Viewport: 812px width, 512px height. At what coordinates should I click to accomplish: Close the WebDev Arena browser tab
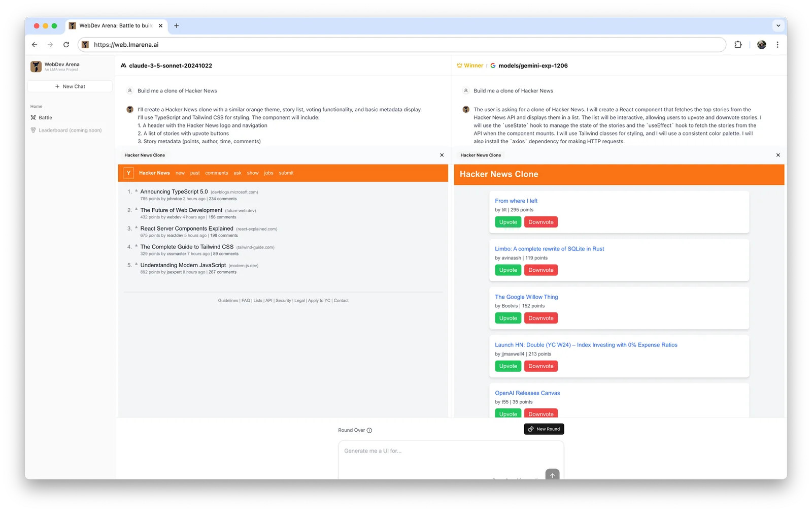160,25
